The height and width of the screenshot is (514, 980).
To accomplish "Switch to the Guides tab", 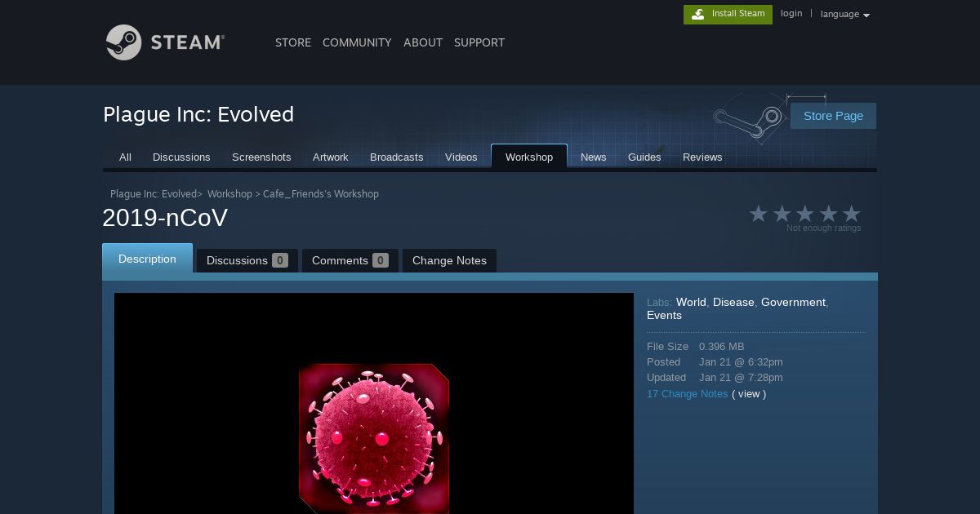I will 644,157.
